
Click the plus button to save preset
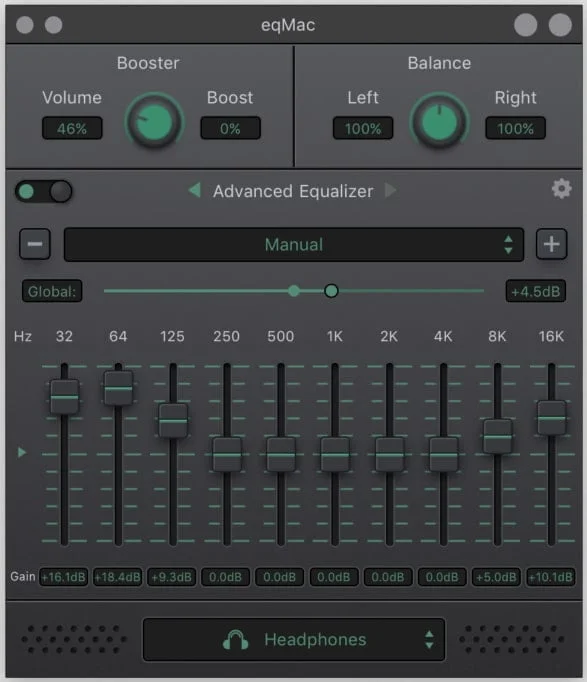pyautogui.click(x=551, y=244)
